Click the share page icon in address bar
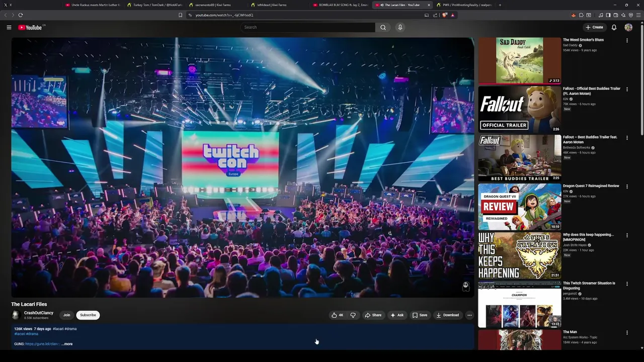Image resolution: width=644 pixels, height=362 pixels. pyautogui.click(x=435, y=15)
